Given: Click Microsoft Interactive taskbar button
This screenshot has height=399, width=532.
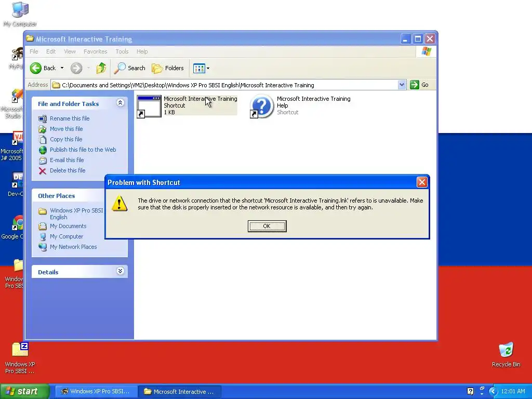Looking at the screenshot, I should click(x=180, y=392).
